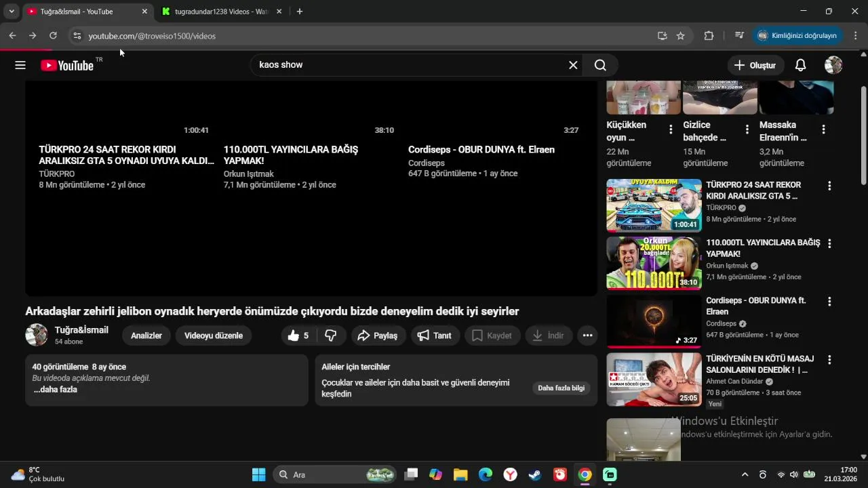The width and height of the screenshot is (868, 488).
Task: Click the Orkun Işıtmak channel name in sidebar
Action: tap(727, 266)
